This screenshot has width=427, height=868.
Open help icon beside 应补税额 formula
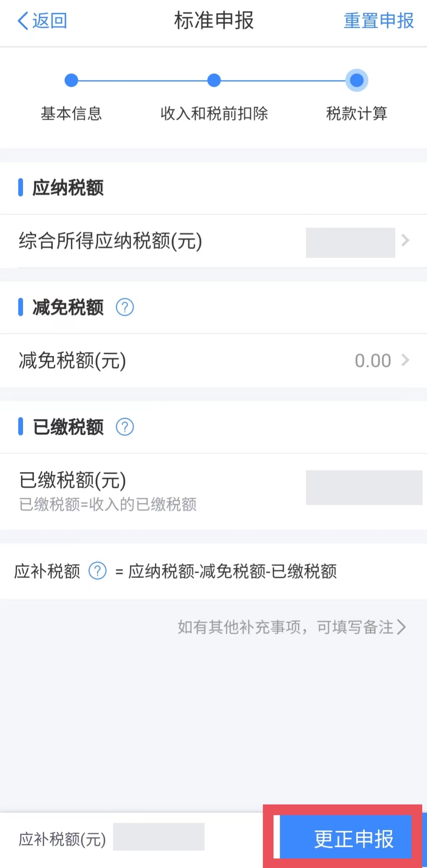[97, 571]
